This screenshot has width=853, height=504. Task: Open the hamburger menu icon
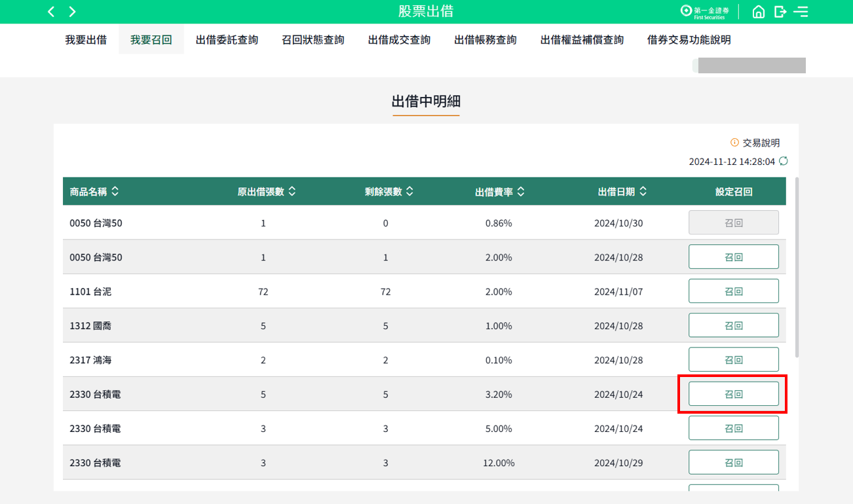801,12
